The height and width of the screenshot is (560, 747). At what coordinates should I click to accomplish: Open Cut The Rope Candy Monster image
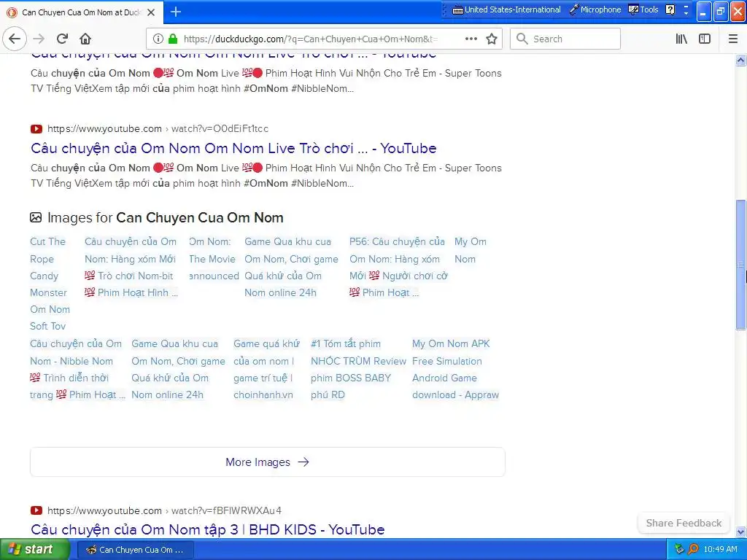50,284
